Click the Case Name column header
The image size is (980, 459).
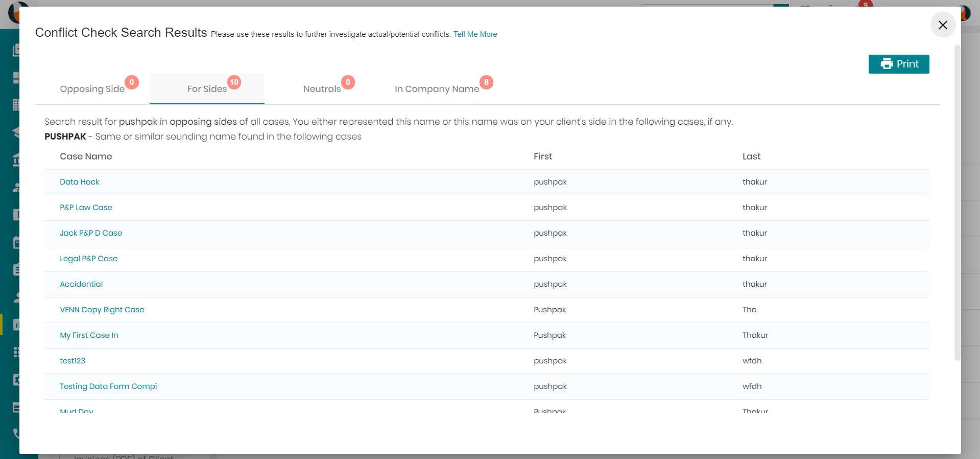86,156
